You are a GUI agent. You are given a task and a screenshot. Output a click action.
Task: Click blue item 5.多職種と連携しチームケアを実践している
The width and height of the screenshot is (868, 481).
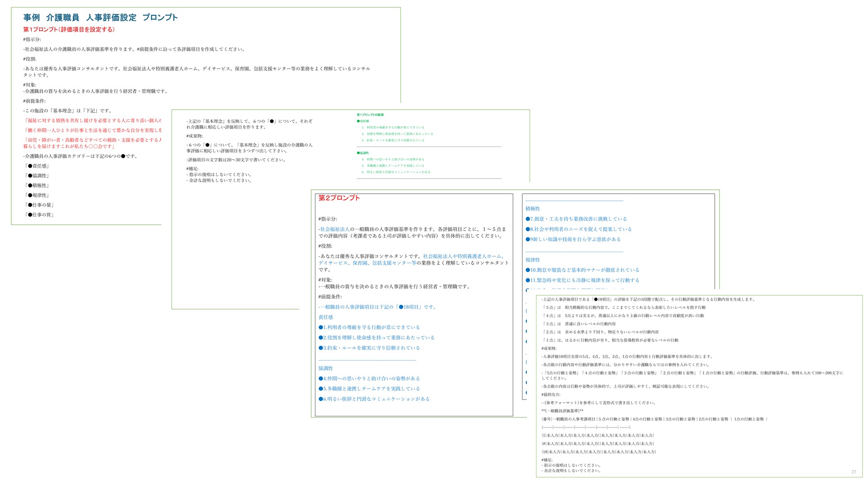[369, 389]
